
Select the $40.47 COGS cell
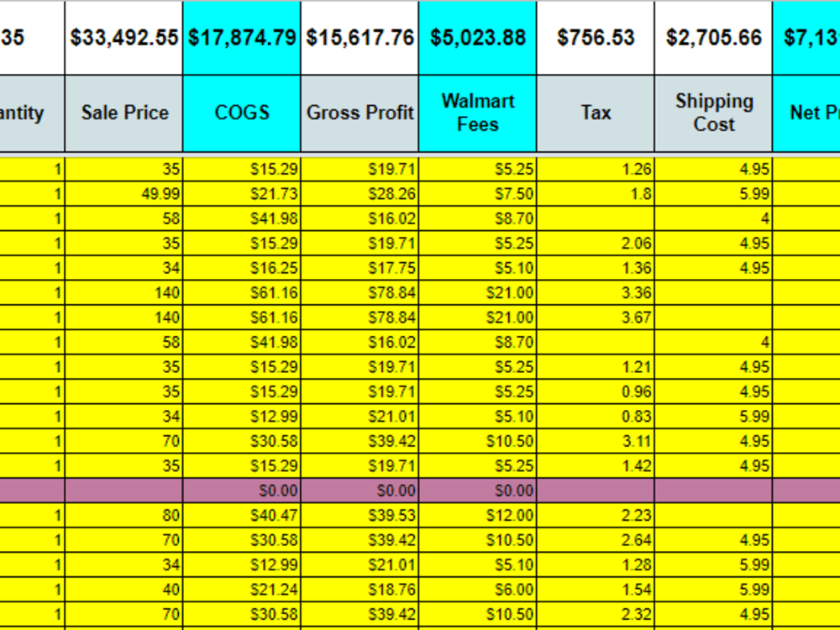[242, 516]
